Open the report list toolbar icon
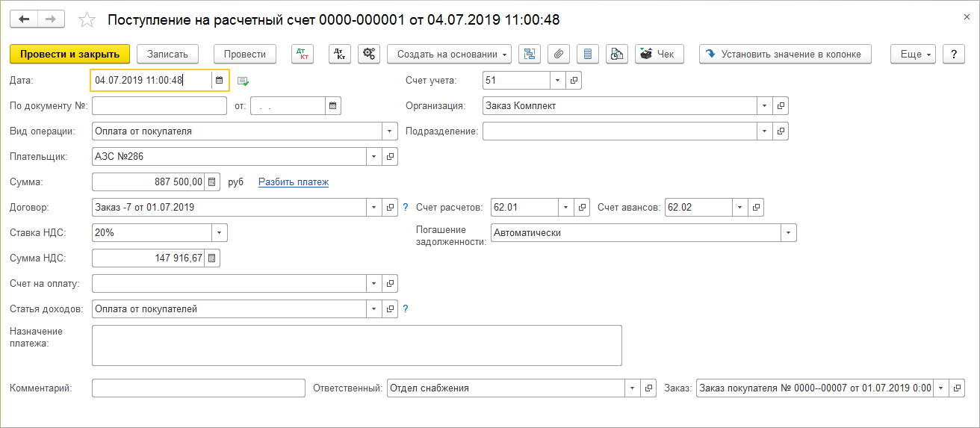Screen dimensions: 980x428 [588, 54]
